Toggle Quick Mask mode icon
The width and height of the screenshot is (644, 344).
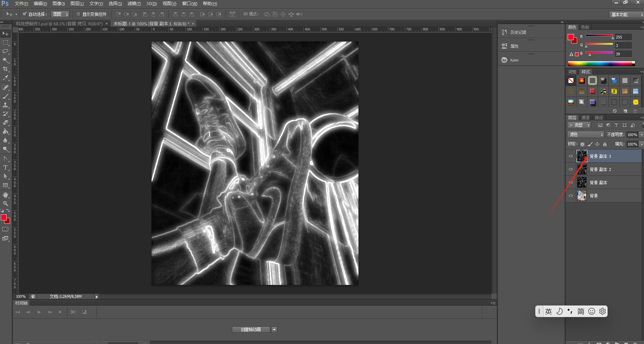pos(5,229)
